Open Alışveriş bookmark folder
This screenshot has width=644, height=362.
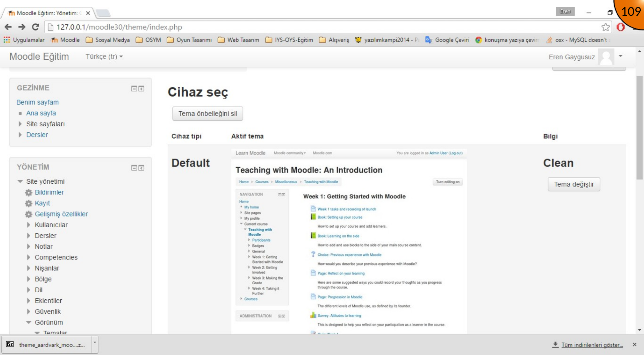(334, 40)
